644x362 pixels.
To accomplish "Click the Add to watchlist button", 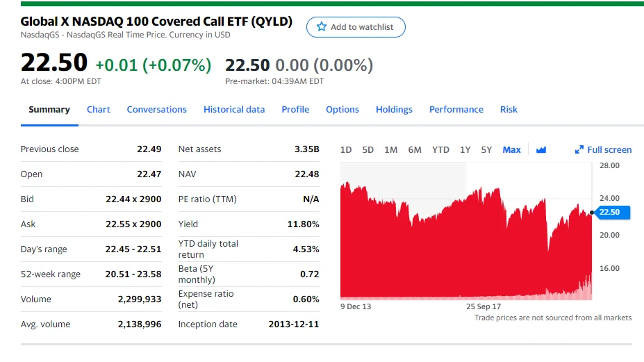I will click(x=356, y=27).
